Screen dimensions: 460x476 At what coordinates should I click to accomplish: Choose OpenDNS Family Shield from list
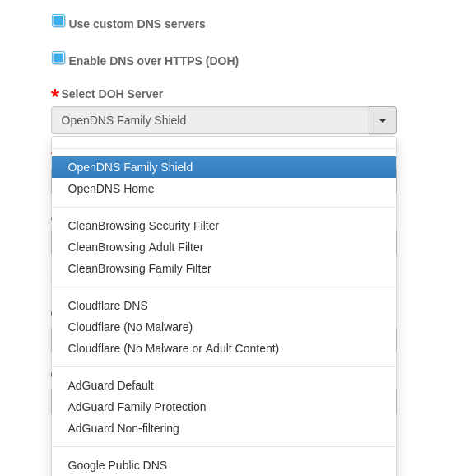(x=224, y=167)
